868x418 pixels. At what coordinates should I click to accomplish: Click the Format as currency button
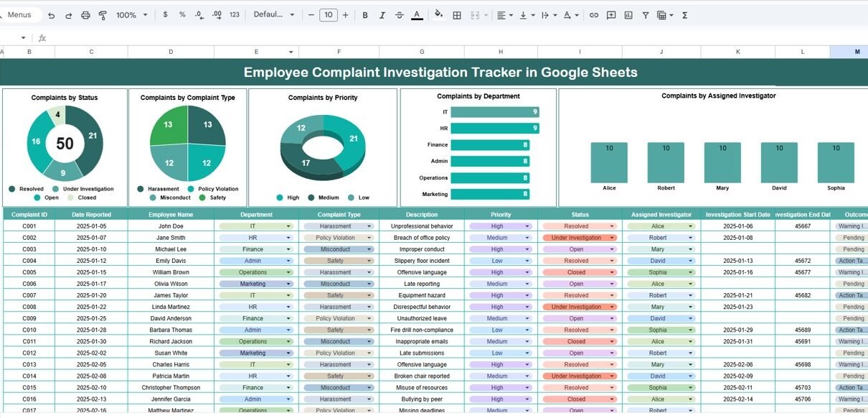(x=166, y=15)
